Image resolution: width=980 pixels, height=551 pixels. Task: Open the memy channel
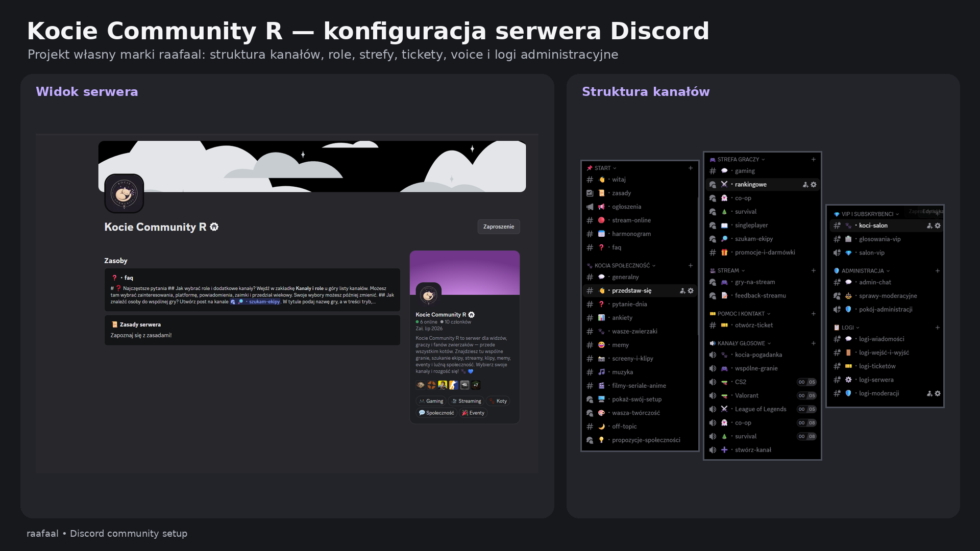point(640,345)
